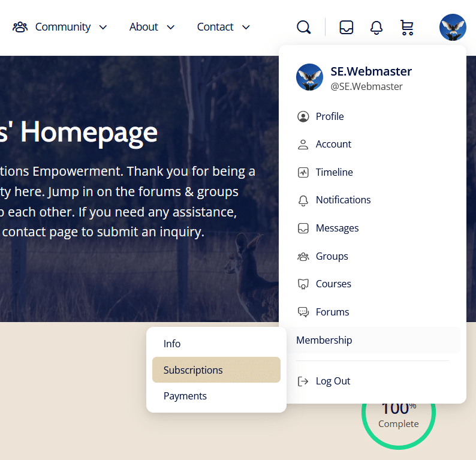Click the Timeline activity icon

[303, 172]
